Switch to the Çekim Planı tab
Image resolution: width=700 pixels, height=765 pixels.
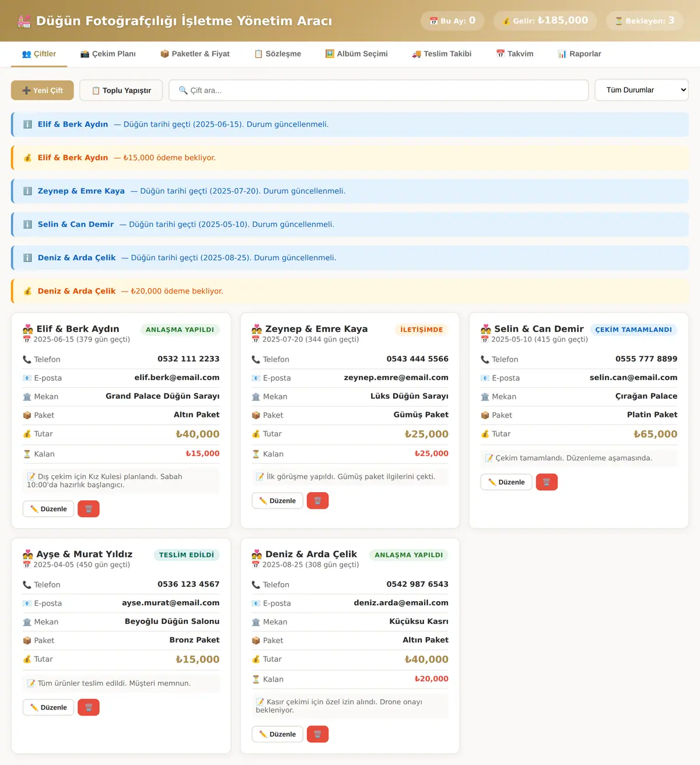pos(108,54)
